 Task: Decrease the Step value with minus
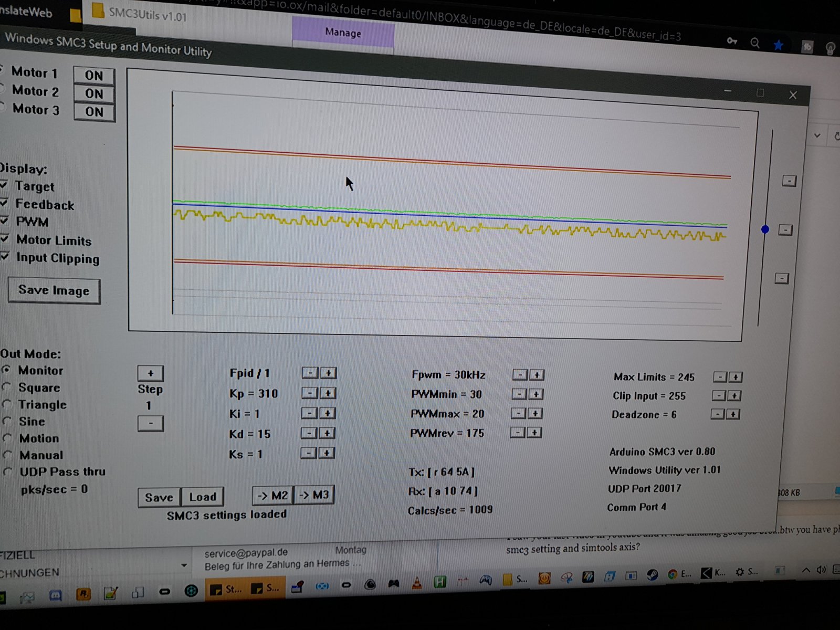(151, 423)
